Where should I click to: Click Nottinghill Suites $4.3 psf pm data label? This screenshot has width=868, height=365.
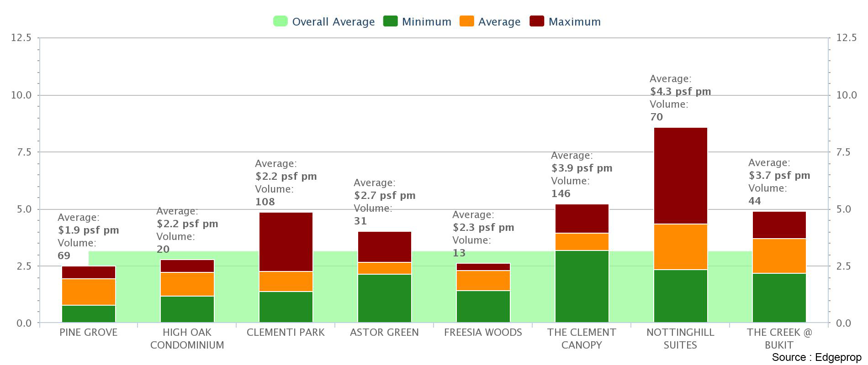[x=680, y=91]
